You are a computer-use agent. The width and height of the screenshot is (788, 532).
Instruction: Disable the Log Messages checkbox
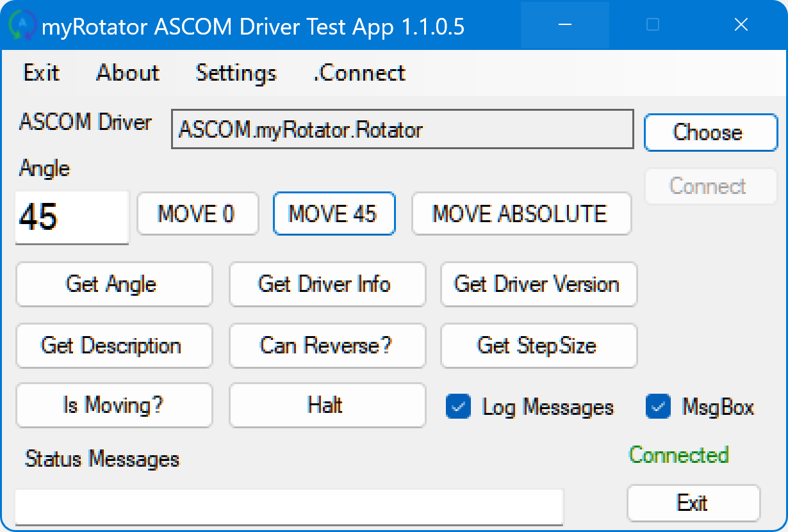[457, 407]
